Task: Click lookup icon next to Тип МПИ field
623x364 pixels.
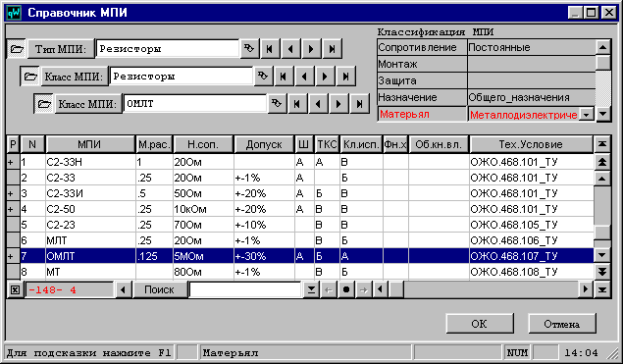Action: coord(249,49)
